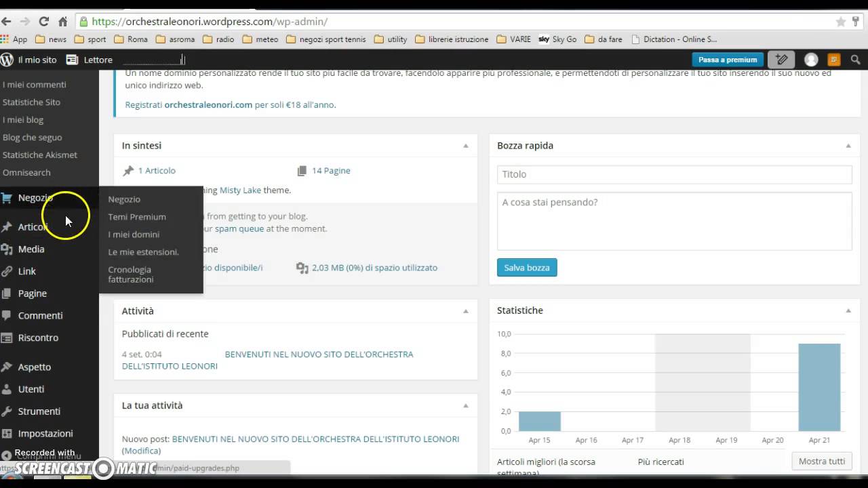The height and width of the screenshot is (488, 868).
Task: Open the da fare bookmarks folder
Action: coord(604,39)
